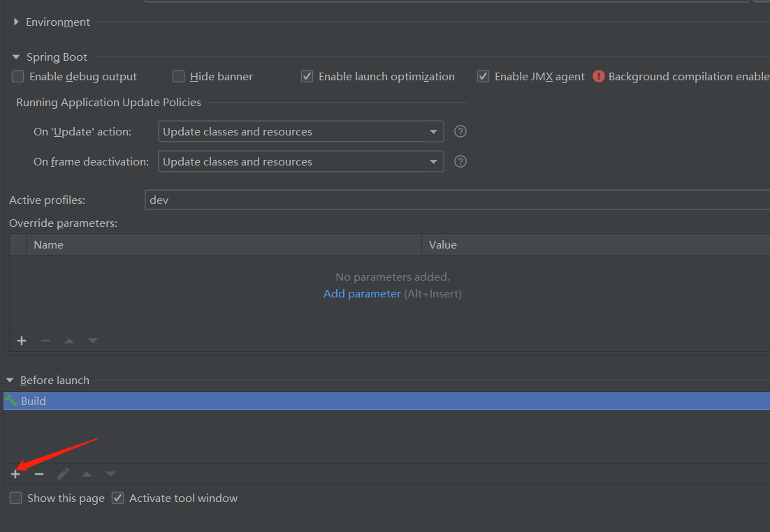Open the On 'Update' action dropdown
The height and width of the screenshot is (532, 770).
(301, 131)
